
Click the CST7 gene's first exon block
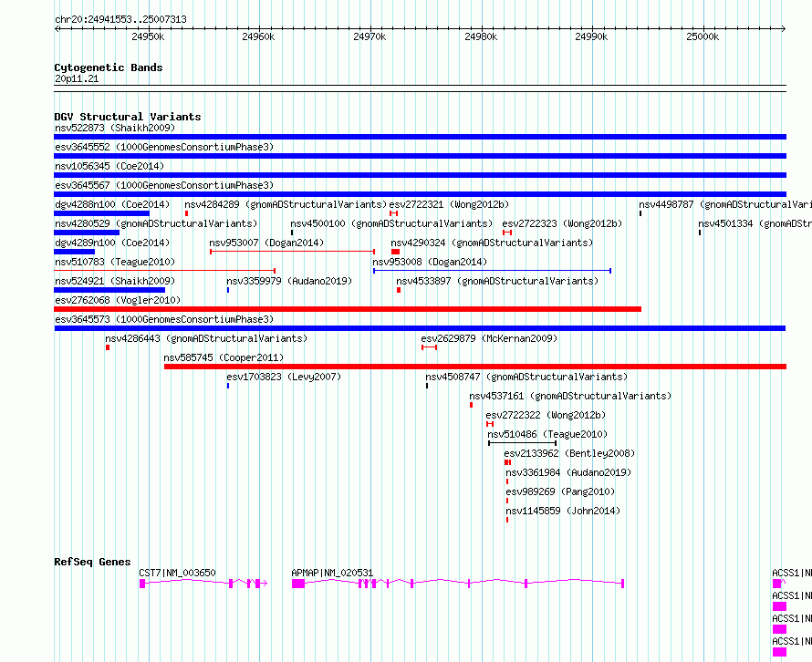142,584
